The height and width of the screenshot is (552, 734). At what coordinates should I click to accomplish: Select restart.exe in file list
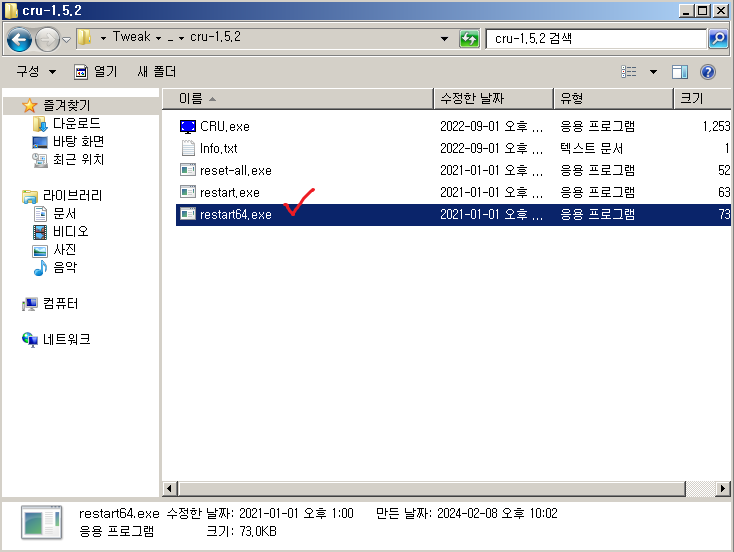pyautogui.click(x=229, y=192)
